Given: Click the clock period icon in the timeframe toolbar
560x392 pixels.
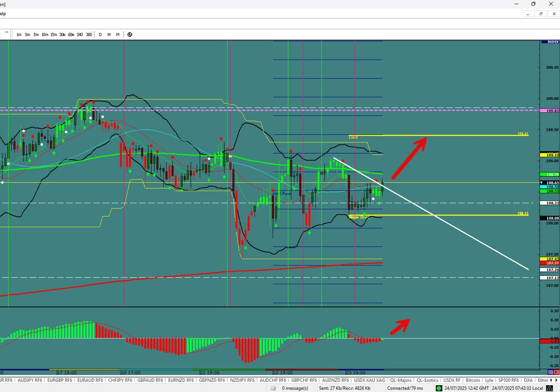Looking at the screenshot, I should [x=129, y=35].
